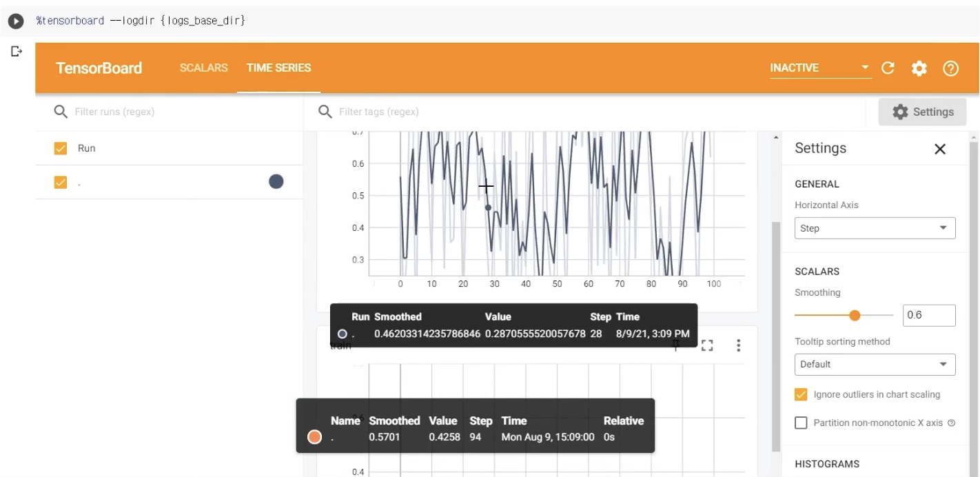The image size is (980, 477).
Task: Expand train chart to full size
Action: 707,345
